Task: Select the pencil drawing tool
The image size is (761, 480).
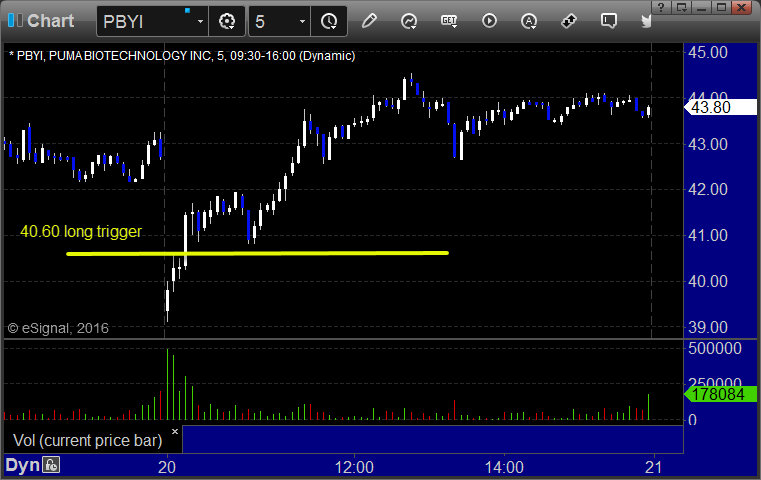Action: [x=369, y=21]
